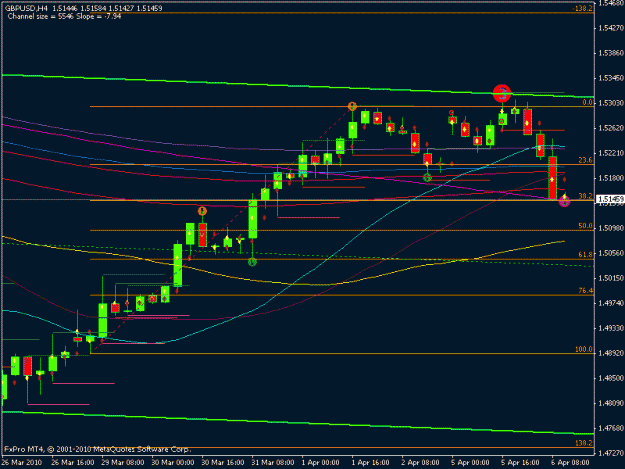Click the 1.50980 price axis value

(x=611, y=228)
